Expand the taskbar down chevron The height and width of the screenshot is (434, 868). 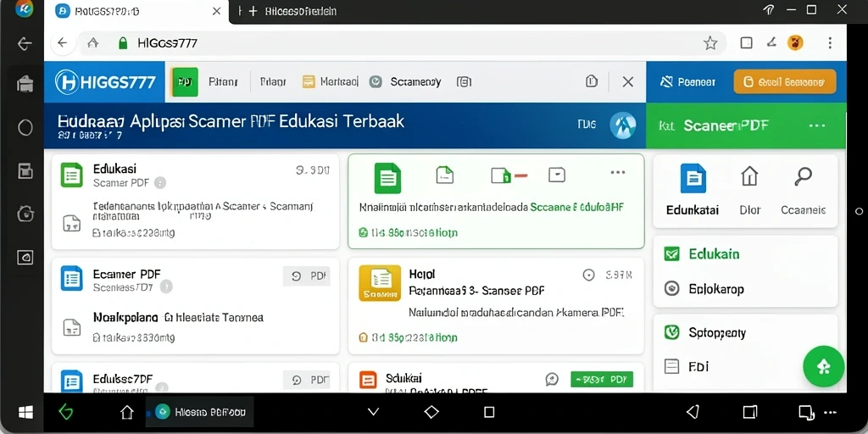(374, 412)
